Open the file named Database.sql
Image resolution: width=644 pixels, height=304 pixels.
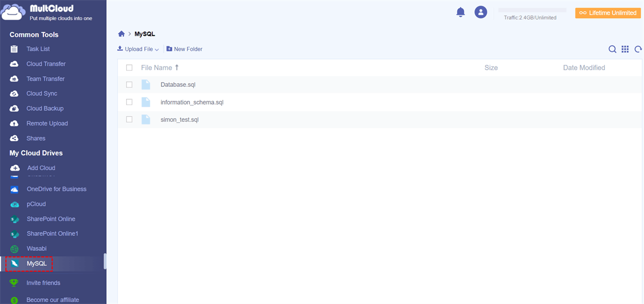pos(178,85)
